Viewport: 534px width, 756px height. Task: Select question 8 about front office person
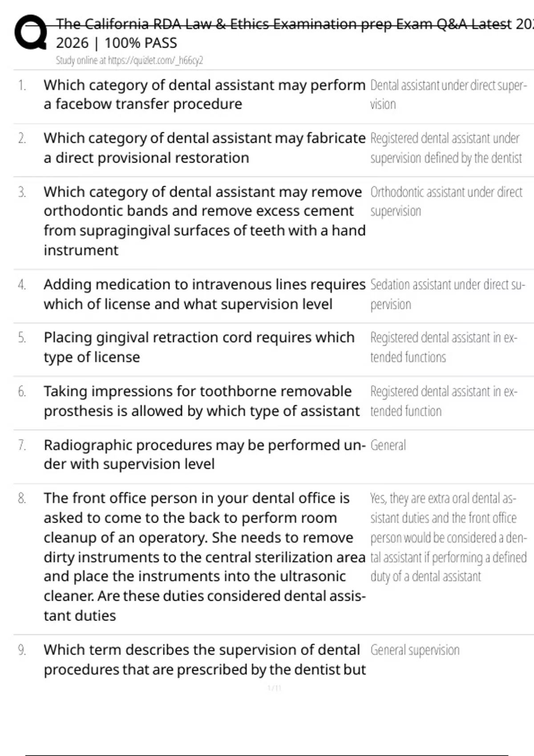[204, 556]
